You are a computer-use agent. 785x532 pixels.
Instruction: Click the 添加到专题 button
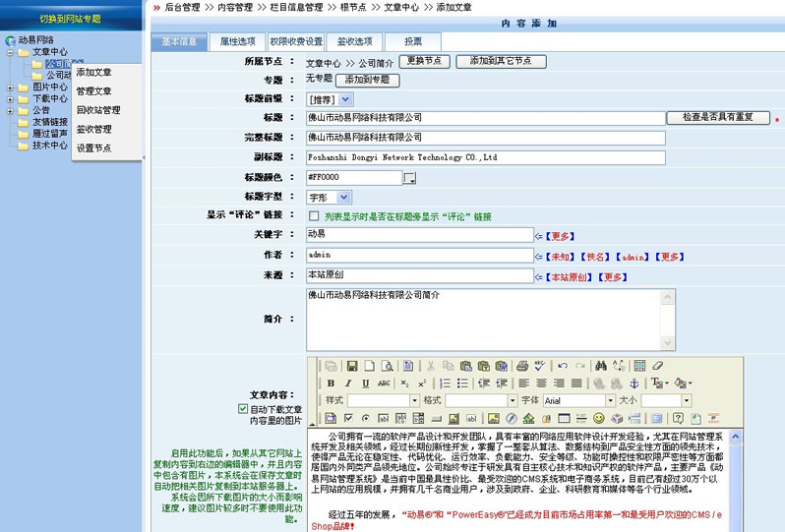click(368, 80)
